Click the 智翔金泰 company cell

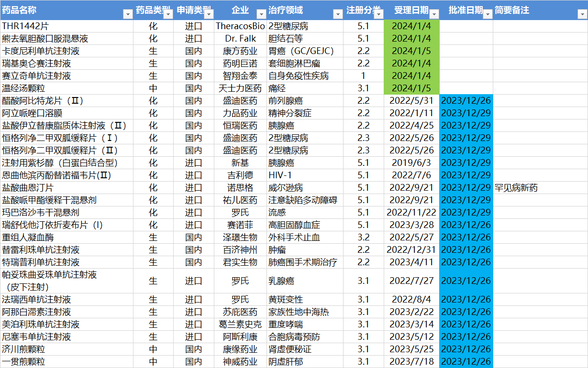click(x=240, y=76)
